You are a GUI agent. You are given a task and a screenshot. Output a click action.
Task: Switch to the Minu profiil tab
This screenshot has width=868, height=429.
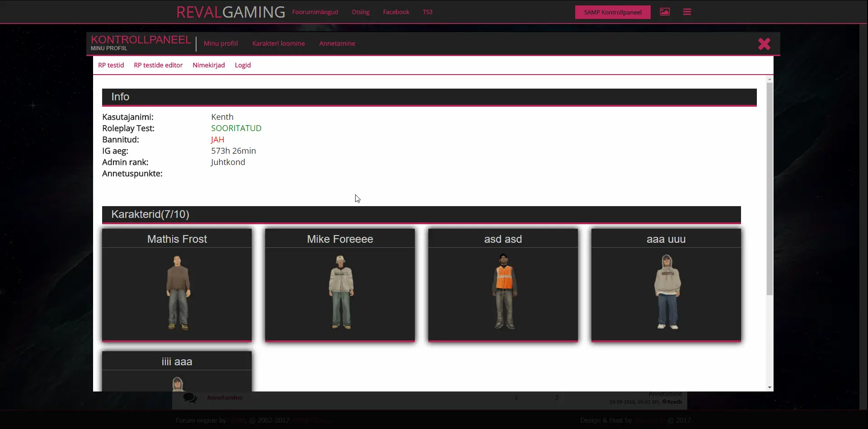point(221,43)
